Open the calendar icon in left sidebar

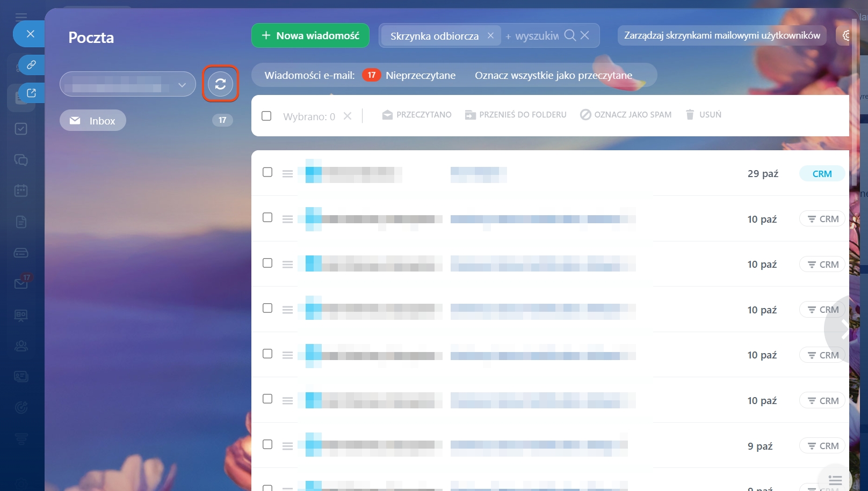[21, 190]
